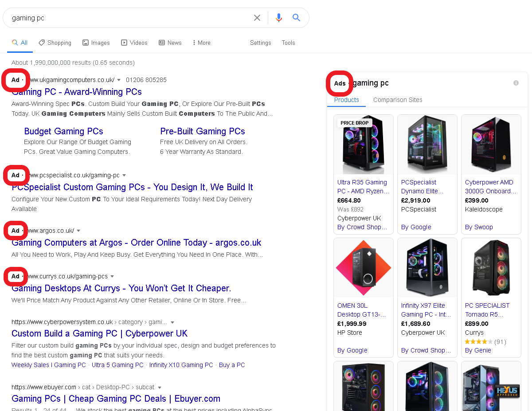Open Pre-Built Gaming PCs sitelink
This screenshot has width=532, height=411.
point(203,131)
